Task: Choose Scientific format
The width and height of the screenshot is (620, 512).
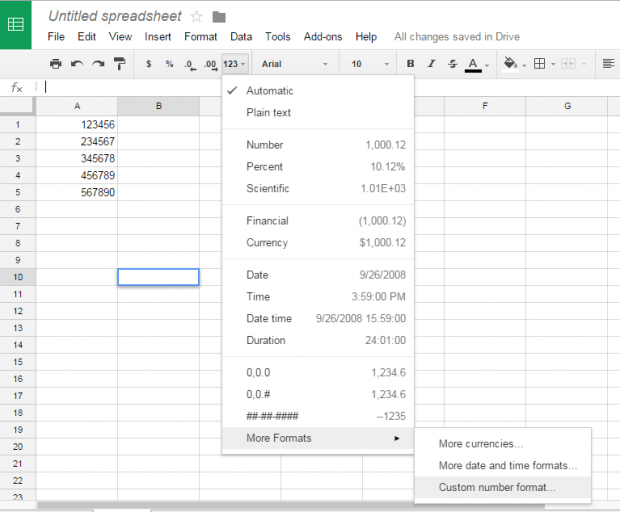Action: point(318,188)
